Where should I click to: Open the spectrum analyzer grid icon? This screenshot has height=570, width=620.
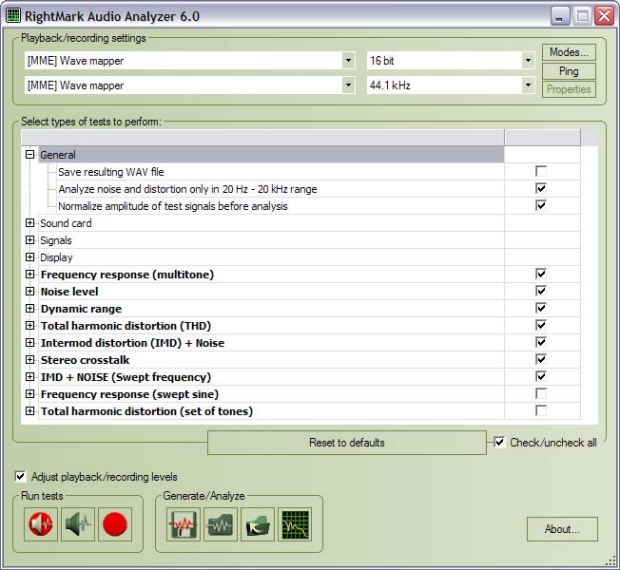(295, 524)
